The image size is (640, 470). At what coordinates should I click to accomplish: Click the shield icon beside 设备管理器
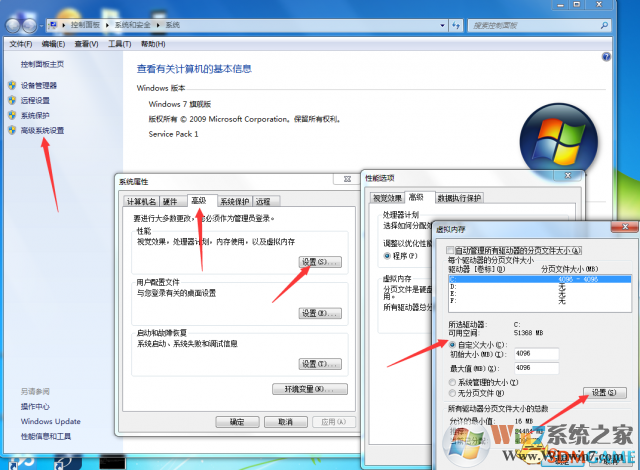12,85
